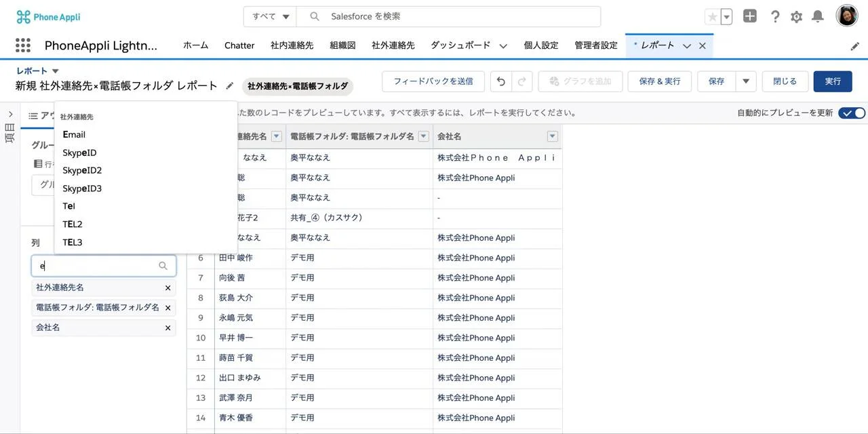The height and width of the screenshot is (434, 868).
Task: Open the help question mark icon
Action: tap(775, 16)
